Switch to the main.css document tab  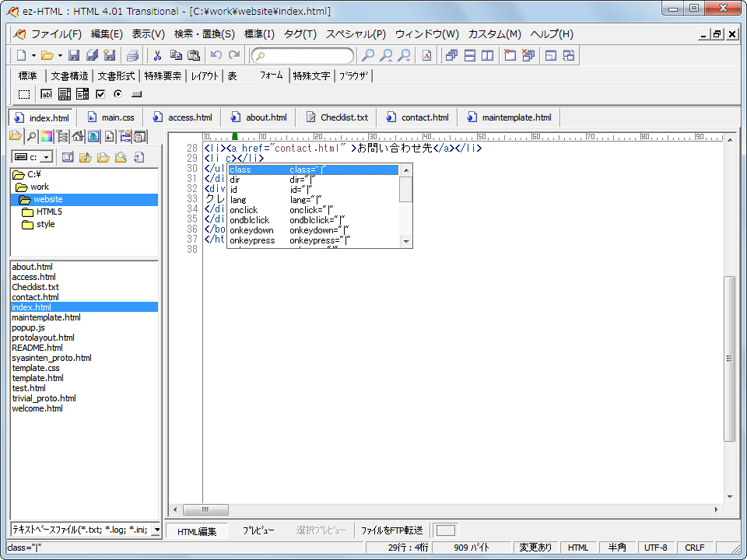110,117
